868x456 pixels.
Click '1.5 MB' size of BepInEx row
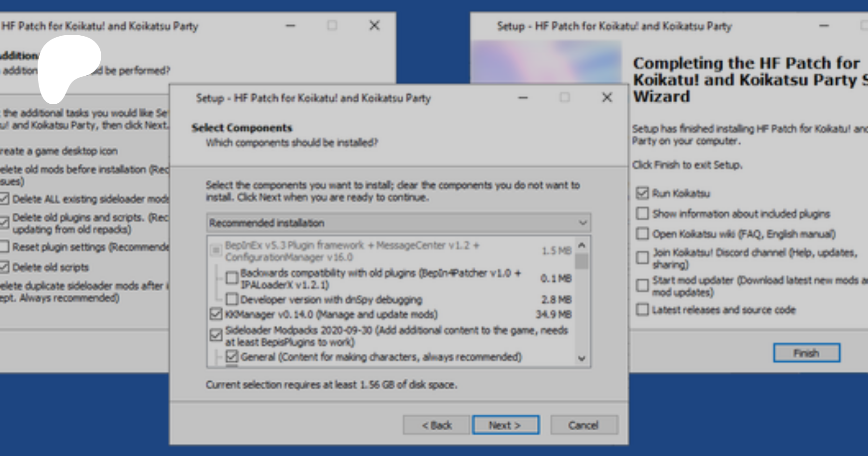tap(556, 251)
